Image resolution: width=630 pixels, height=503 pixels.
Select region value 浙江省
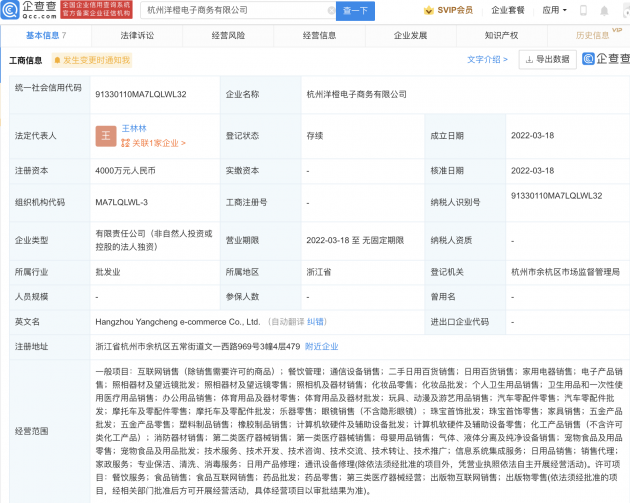pos(319,272)
